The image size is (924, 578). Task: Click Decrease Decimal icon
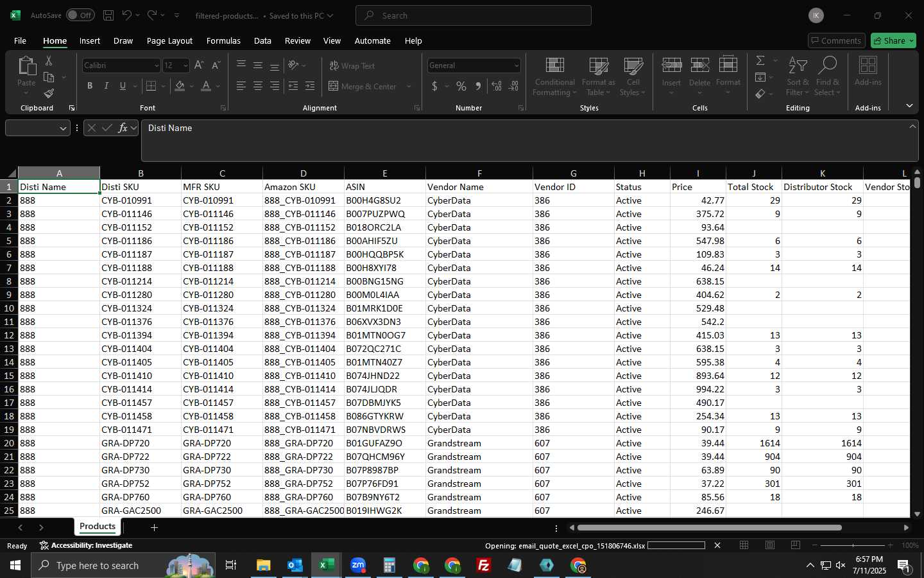(514, 86)
